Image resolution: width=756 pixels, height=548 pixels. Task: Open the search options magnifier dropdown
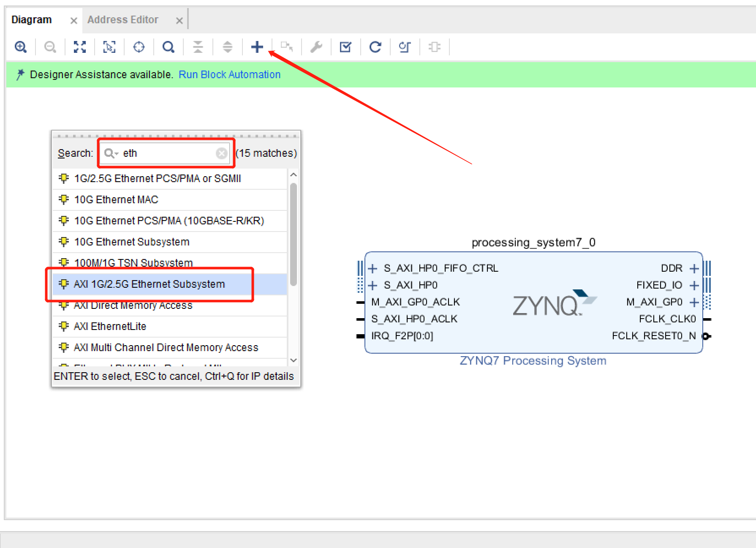tap(111, 153)
